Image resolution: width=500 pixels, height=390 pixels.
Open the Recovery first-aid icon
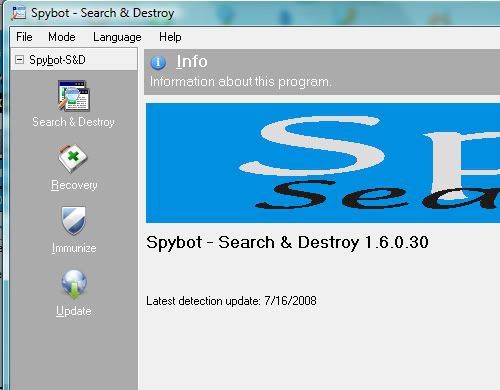73,159
